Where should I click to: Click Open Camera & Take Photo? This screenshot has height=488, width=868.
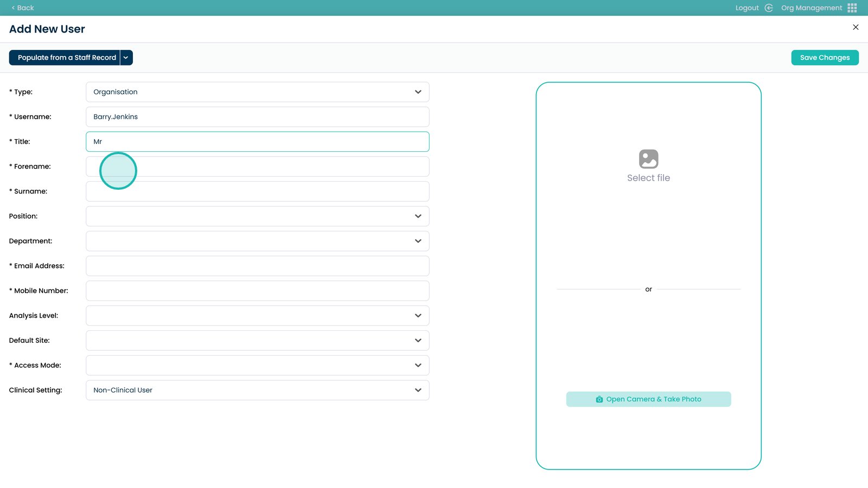click(648, 399)
